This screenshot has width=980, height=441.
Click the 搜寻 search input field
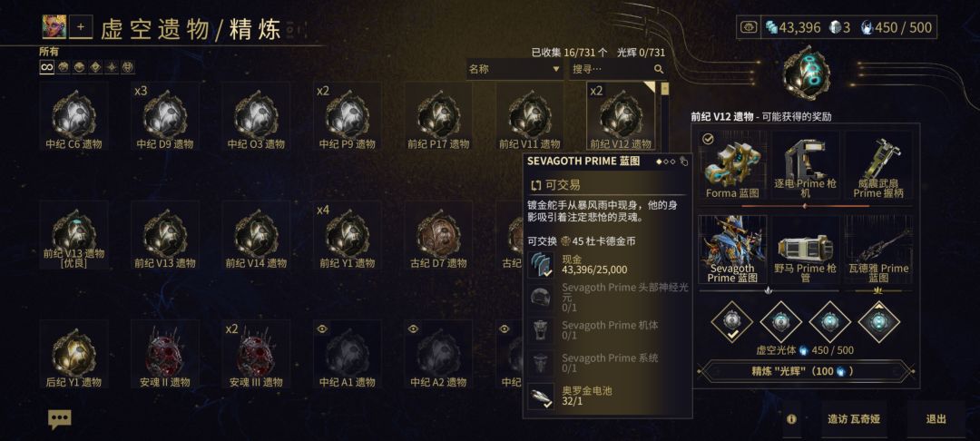coord(612,69)
